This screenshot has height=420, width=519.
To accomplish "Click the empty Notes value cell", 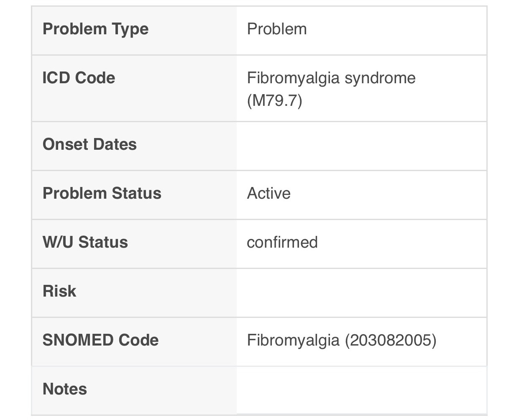I will [361, 390].
